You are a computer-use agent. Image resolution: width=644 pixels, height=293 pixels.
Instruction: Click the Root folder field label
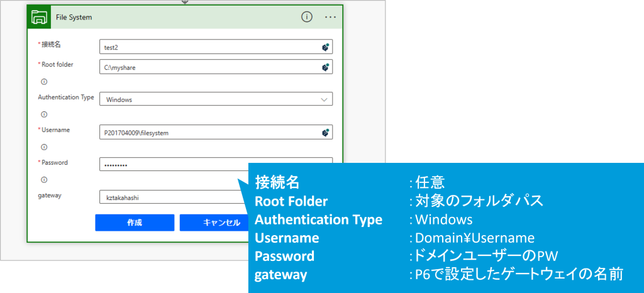coord(57,64)
